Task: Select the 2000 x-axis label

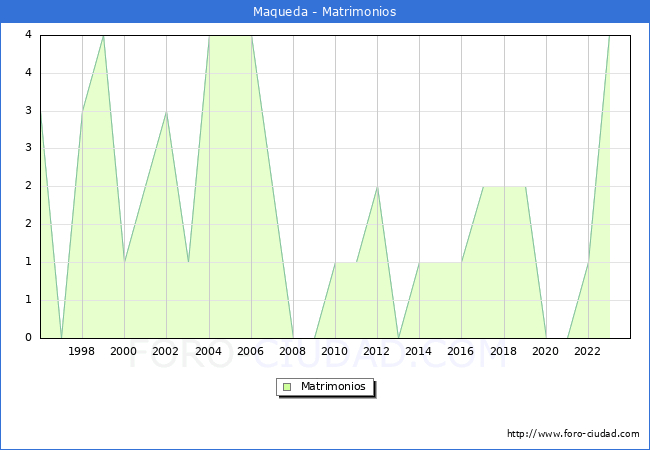Action: (x=124, y=351)
